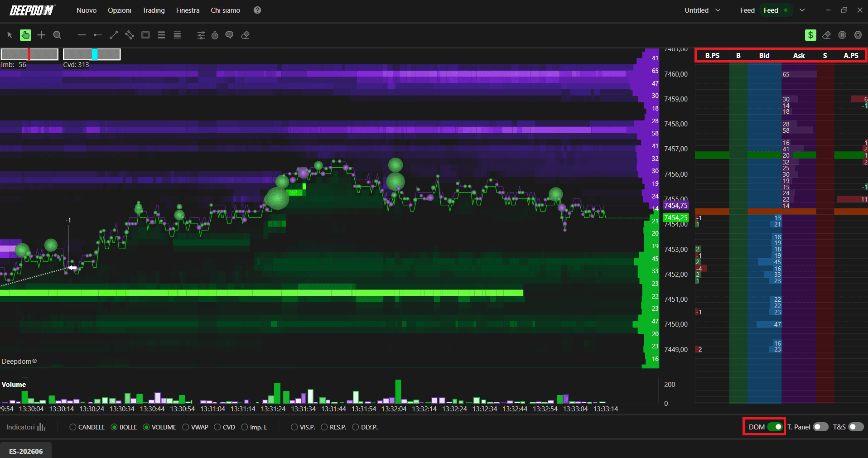Open the gear settings icon
The height and width of the screenshot is (458, 868).
858,35
